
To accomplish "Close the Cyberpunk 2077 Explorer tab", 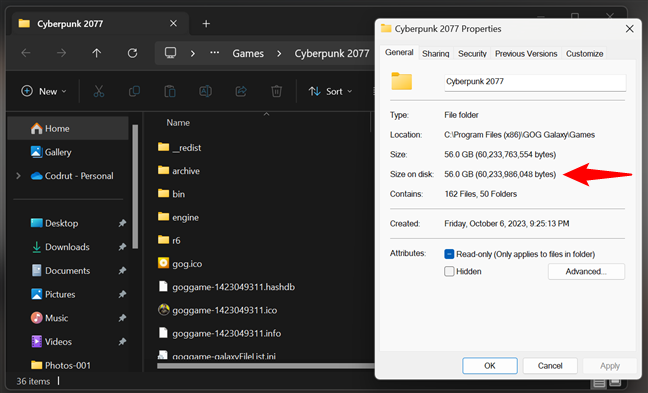I will (174, 24).
